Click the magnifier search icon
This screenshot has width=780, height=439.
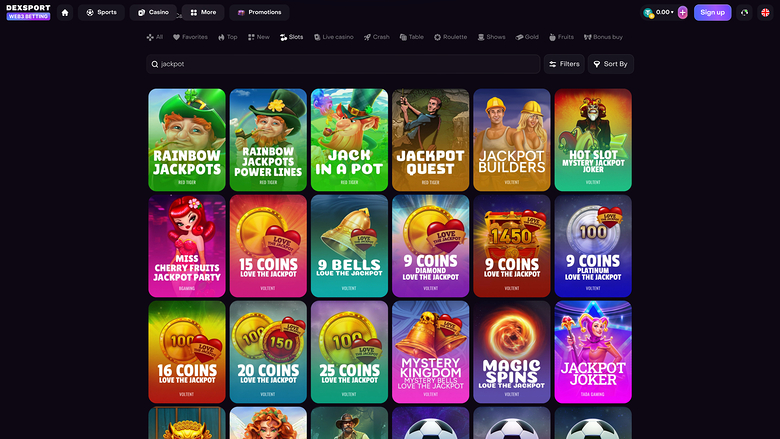pyautogui.click(x=155, y=64)
